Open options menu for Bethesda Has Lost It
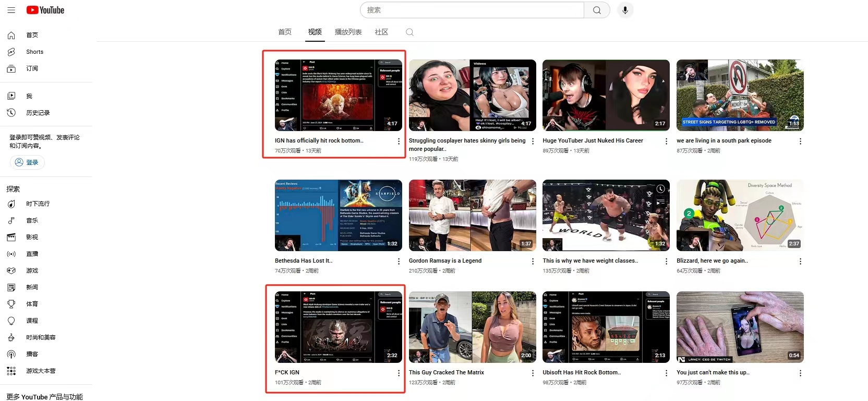Image resolution: width=868 pixels, height=401 pixels. [x=399, y=262]
